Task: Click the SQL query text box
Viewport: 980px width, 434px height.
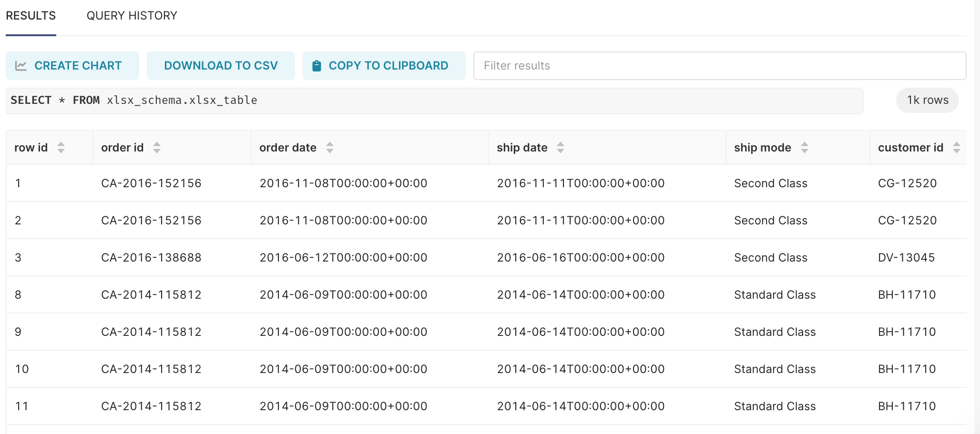Action: (435, 101)
